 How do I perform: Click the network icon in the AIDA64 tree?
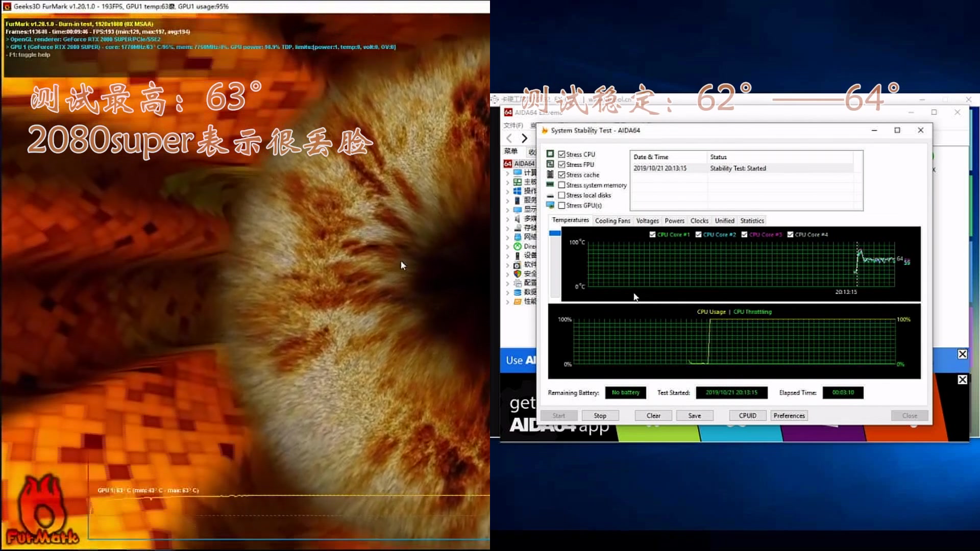point(518,237)
